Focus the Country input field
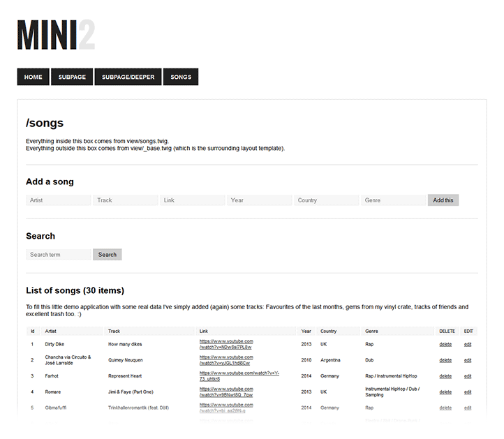The width and height of the screenshot is (504, 439). tap(327, 200)
